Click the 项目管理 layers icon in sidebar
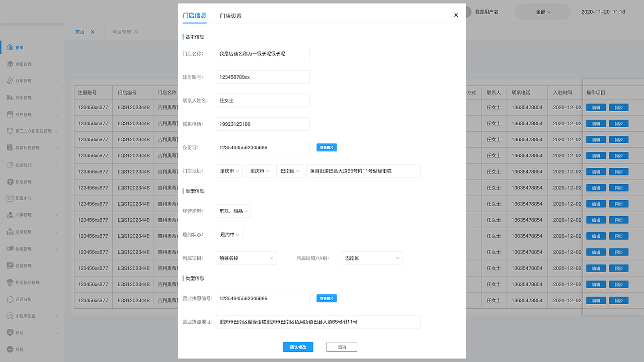The height and width of the screenshot is (362, 644). 10,64
